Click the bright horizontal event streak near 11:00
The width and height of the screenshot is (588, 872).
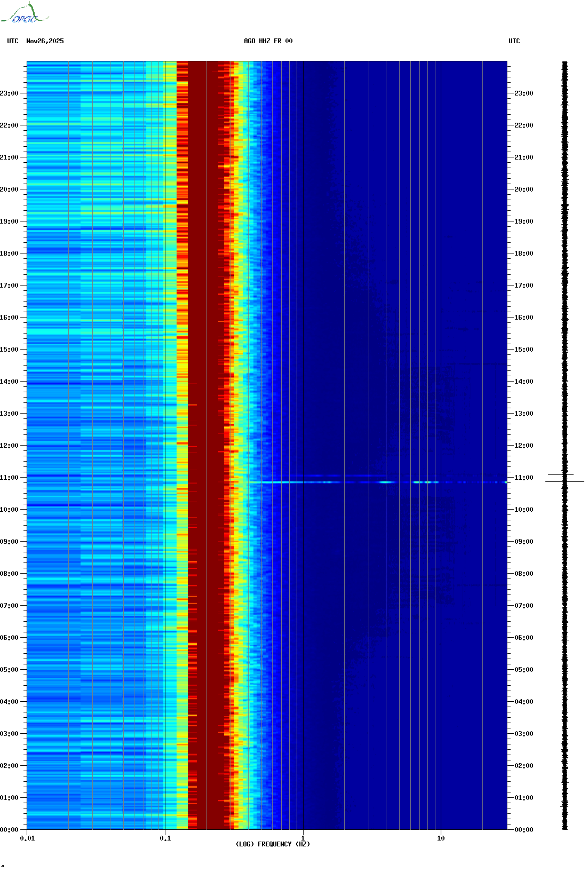(320, 482)
